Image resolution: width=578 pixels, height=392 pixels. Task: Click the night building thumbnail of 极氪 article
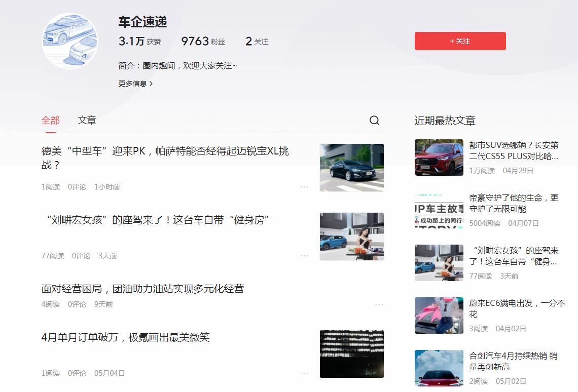[x=352, y=354]
